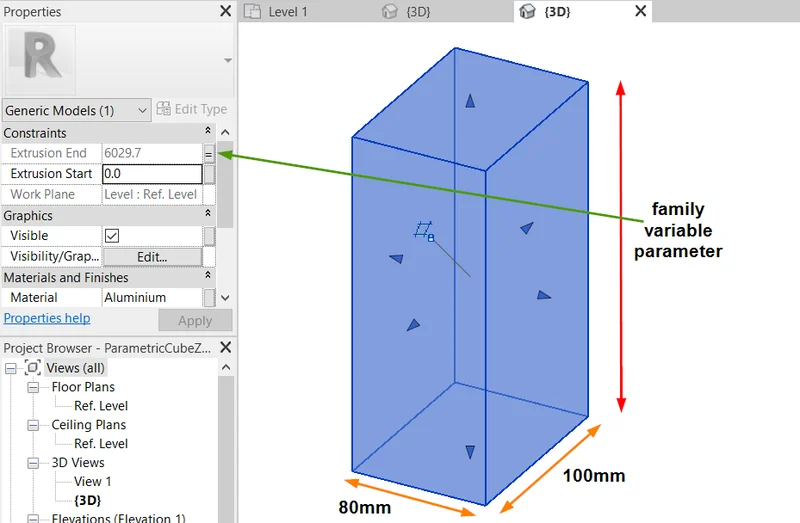Open Ref. Level under Ceiling Plans
Image resolution: width=800 pixels, height=523 pixels.
tap(101, 443)
